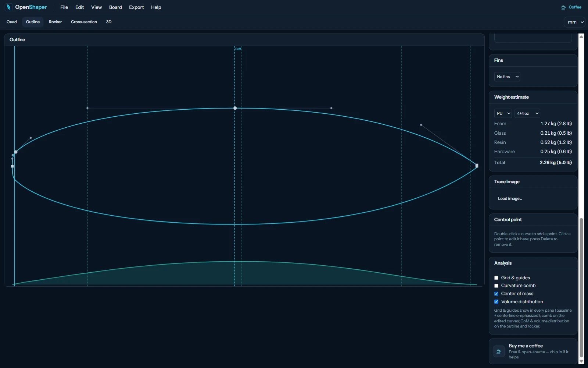Click the Total weight value 2.26 kg
Image resolution: width=588 pixels, height=368 pixels.
556,163
